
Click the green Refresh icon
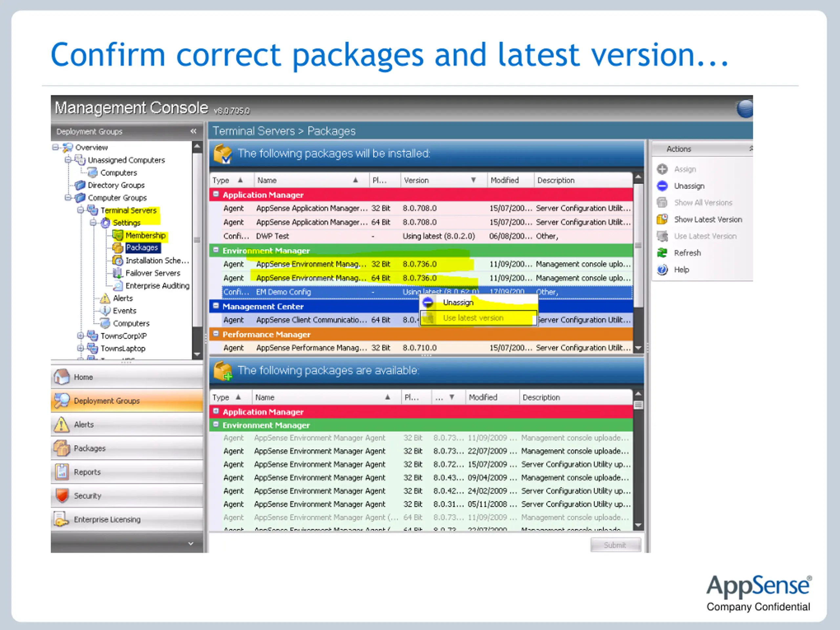click(662, 253)
